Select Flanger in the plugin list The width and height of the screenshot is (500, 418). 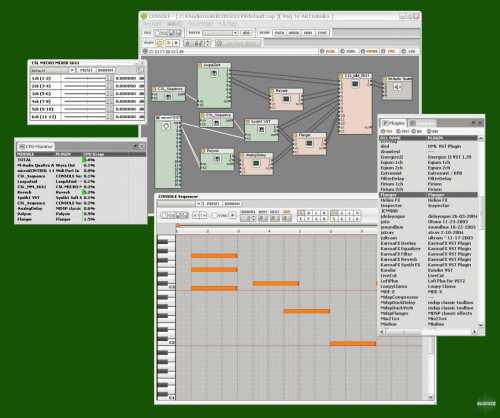click(x=429, y=195)
